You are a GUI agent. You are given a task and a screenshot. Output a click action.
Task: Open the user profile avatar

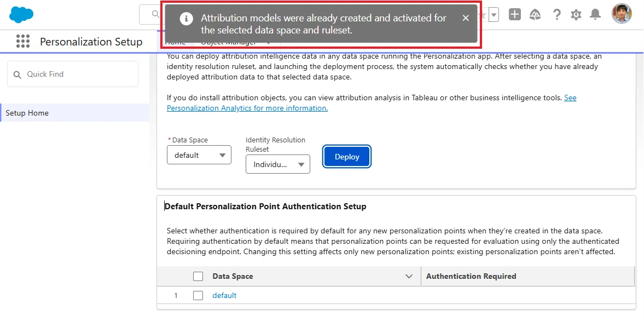[x=622, y=14]
